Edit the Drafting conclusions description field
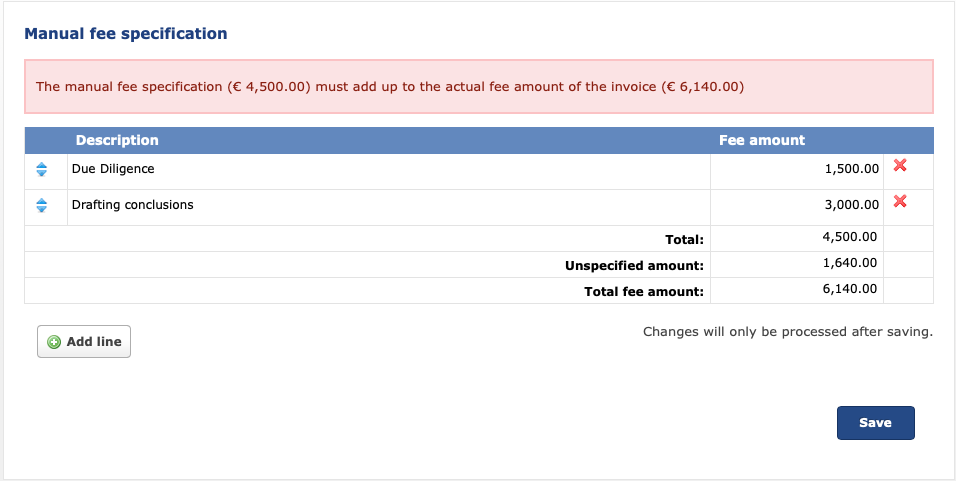Screen dimensions: 956x481 [389, 207]
